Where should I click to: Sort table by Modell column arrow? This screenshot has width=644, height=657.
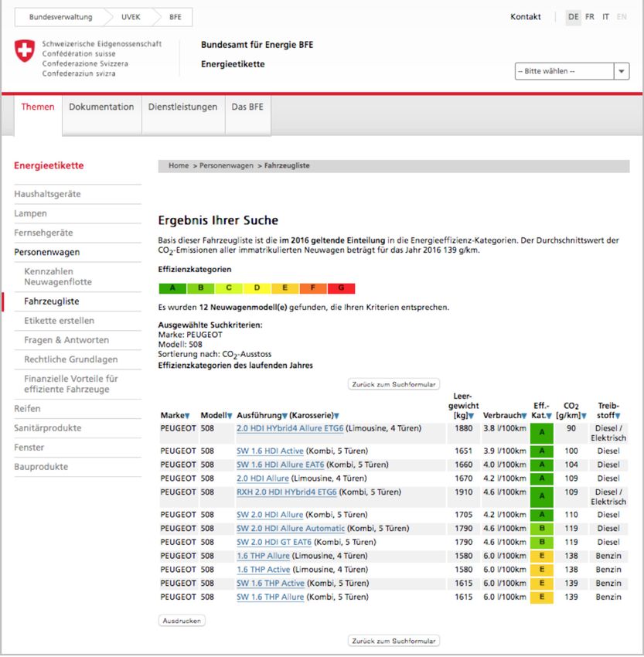tap(229, 416)
